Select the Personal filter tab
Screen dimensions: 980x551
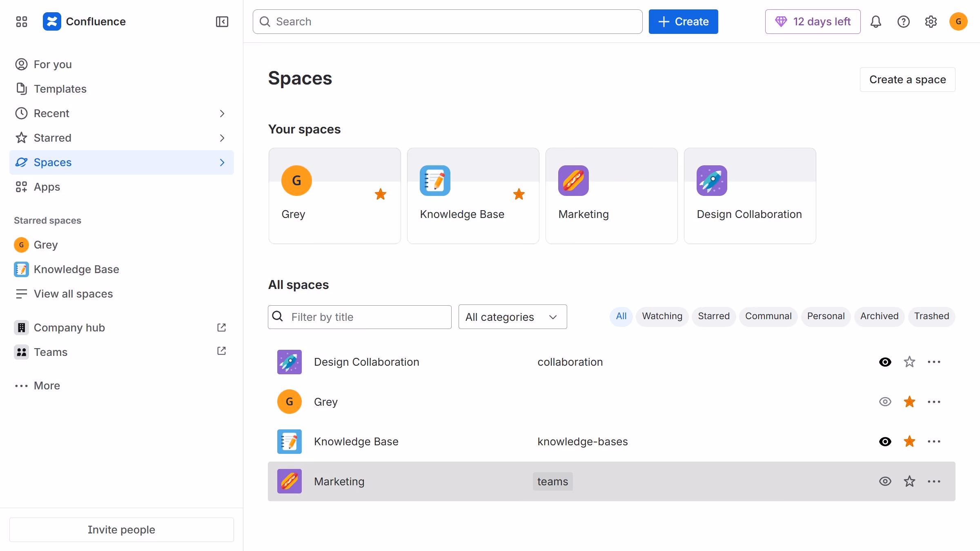point(826,316)
